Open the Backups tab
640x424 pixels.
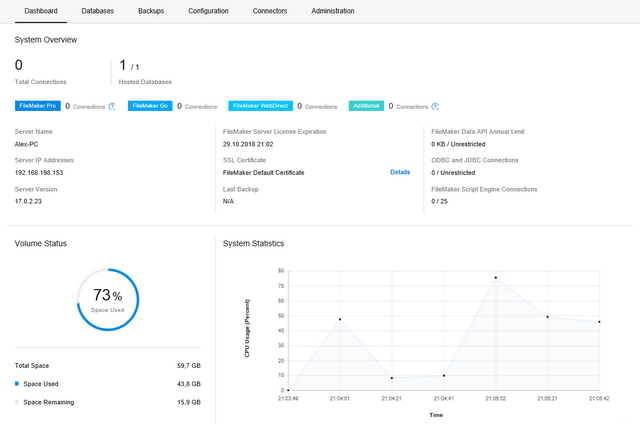[x=151, y=10]
